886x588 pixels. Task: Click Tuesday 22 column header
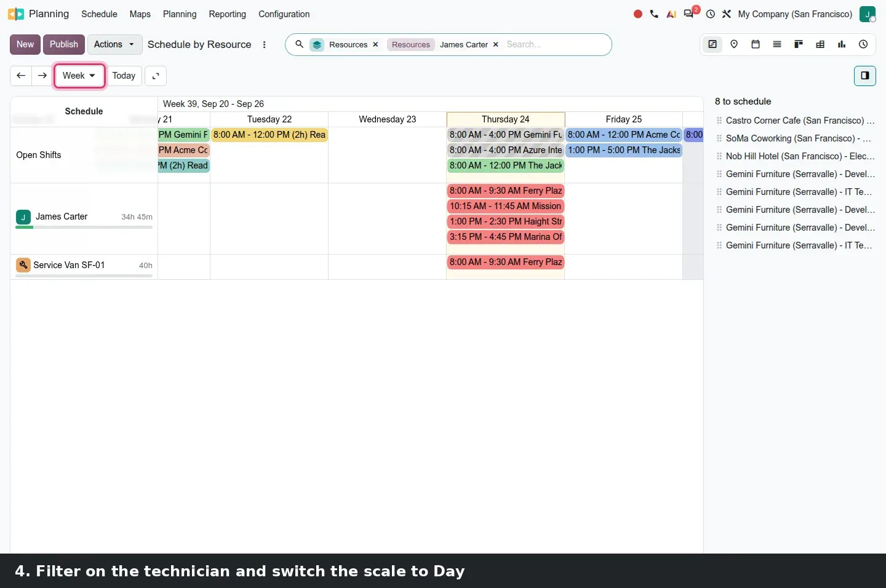tap(269, 119)
